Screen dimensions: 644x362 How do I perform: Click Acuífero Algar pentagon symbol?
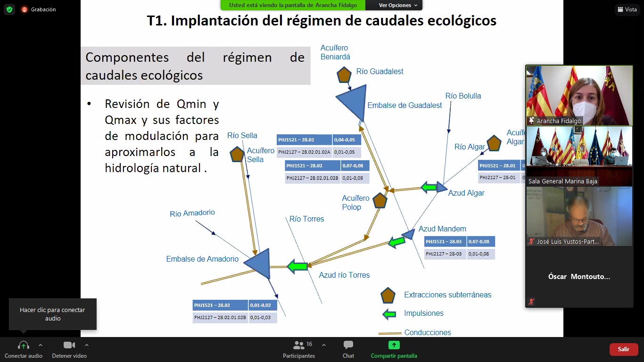point(494,143)
